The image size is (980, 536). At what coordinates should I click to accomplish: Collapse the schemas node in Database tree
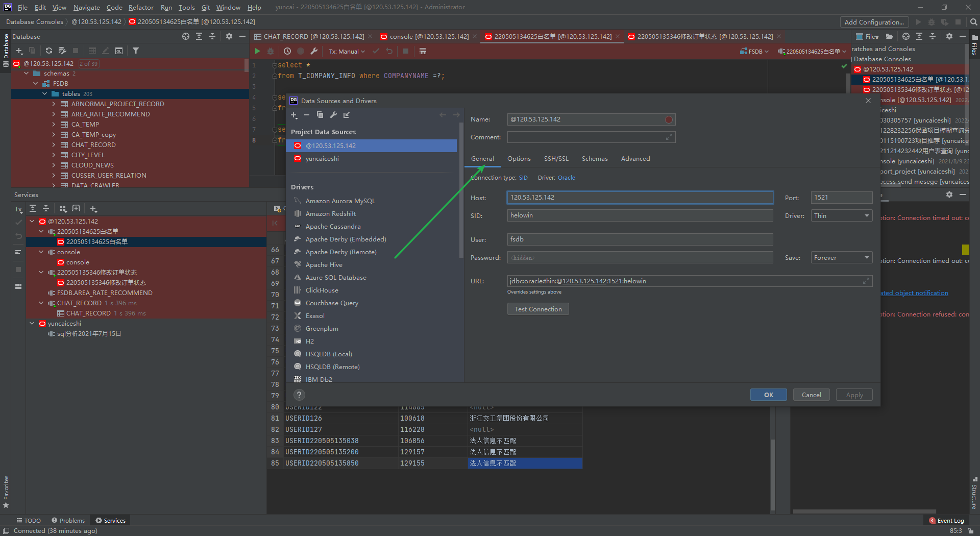[x=27, y=74]
